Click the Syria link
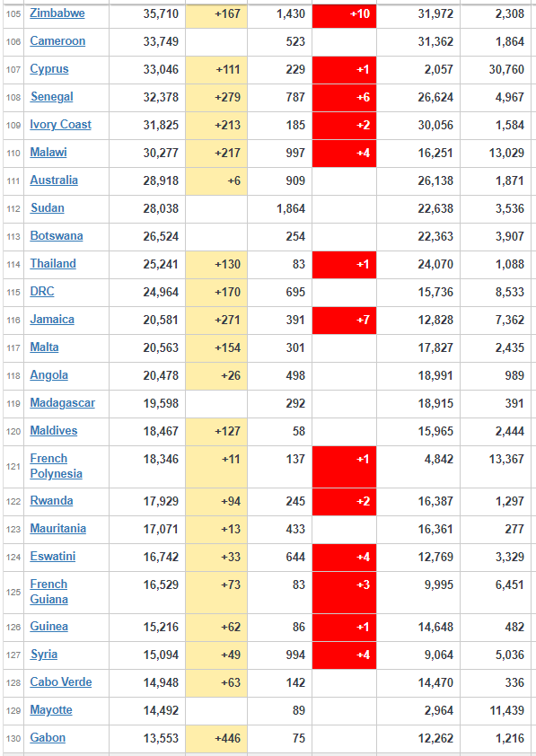Screen dimensions: 536x756 pos(44,655)
